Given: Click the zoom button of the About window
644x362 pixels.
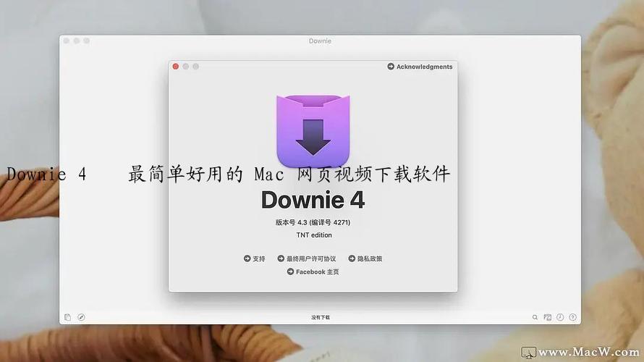Looking at the screenshot, I should pos(196,67).
